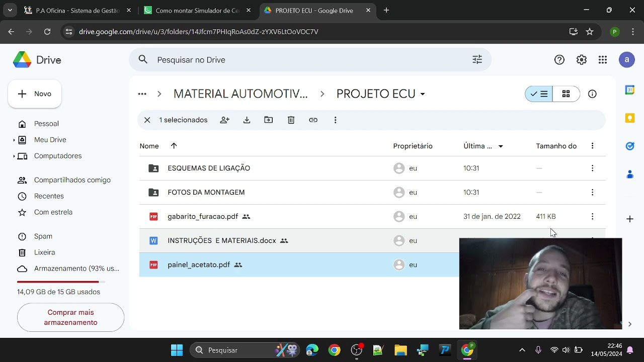Viewport: 644px width, 362px height.
Task: Select the gabarito_furacao.pdf file
Action: (372, 216)
